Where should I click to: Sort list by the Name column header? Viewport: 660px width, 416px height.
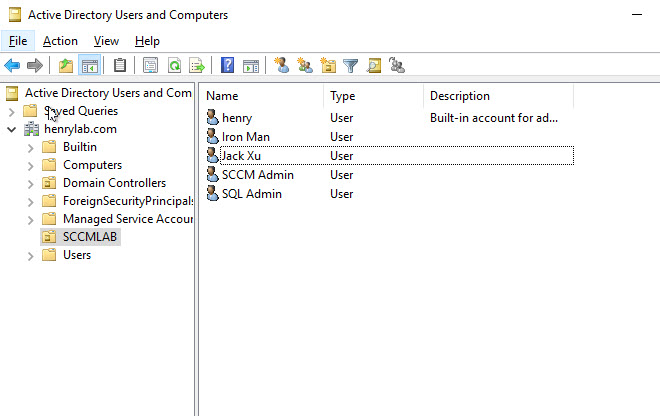(260, 96)
